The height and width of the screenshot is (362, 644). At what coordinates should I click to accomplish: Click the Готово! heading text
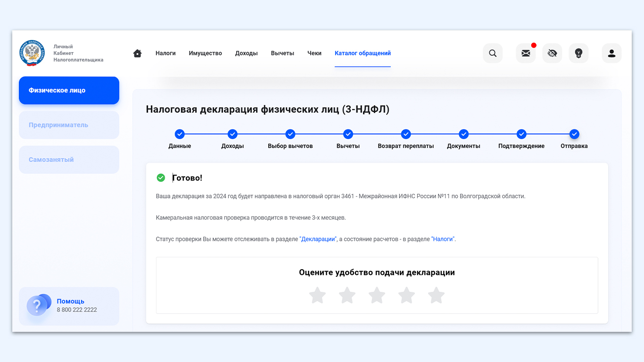[187, 178]
